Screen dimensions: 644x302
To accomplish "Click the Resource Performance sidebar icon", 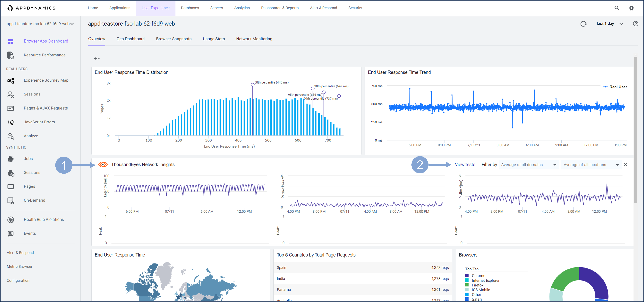I will (11, 55).
